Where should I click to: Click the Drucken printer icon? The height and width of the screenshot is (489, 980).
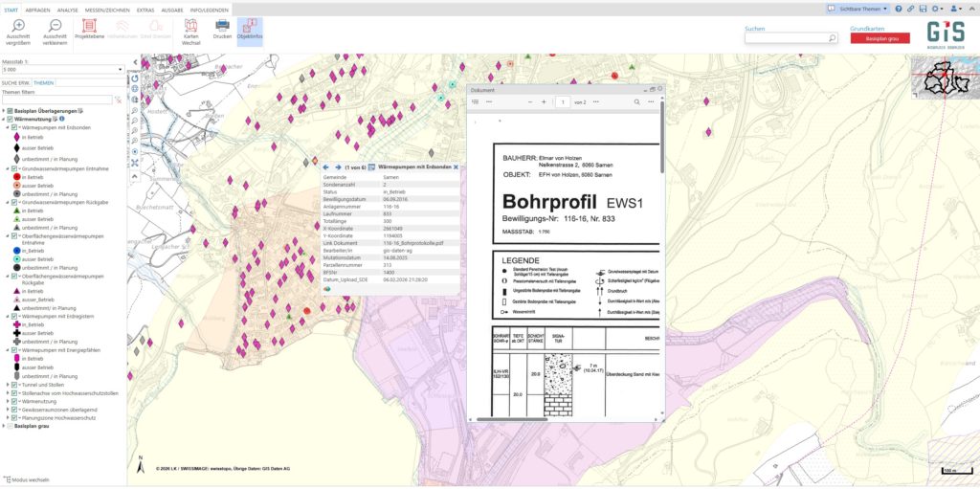coord(221,29)
